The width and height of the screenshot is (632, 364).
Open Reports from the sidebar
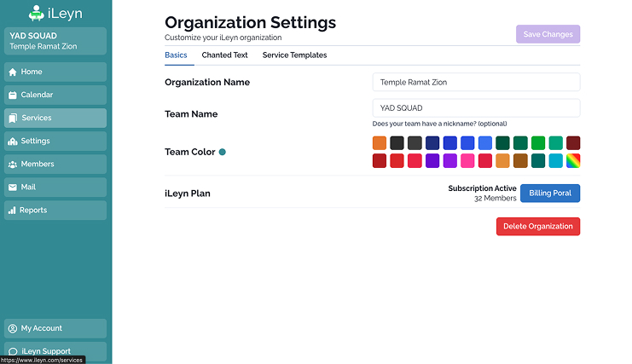pyautogui.click(x=55, y=211)
